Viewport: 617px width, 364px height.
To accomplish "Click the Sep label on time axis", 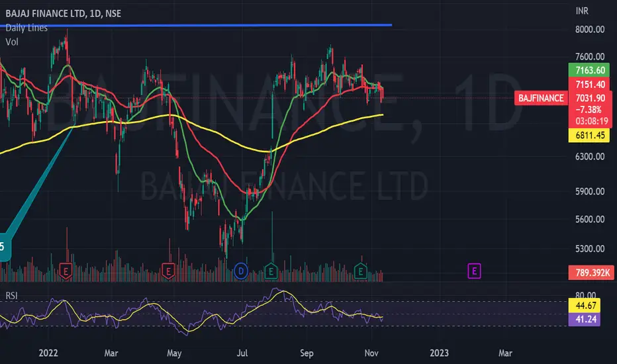I will tap(307, 353).
